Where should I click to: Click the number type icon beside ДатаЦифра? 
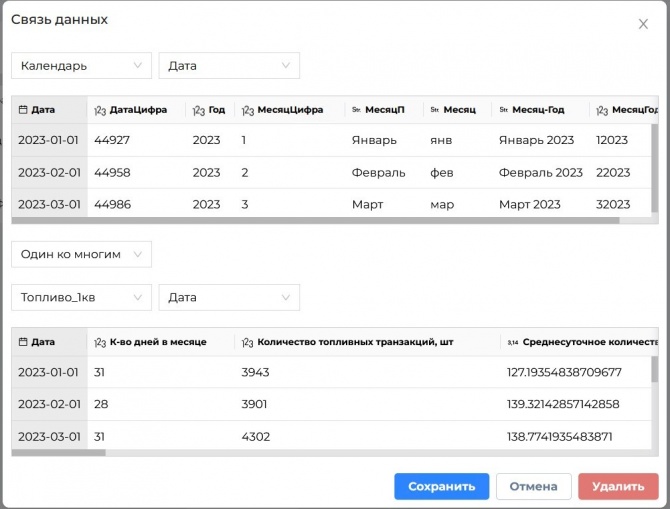click(100, 110)
